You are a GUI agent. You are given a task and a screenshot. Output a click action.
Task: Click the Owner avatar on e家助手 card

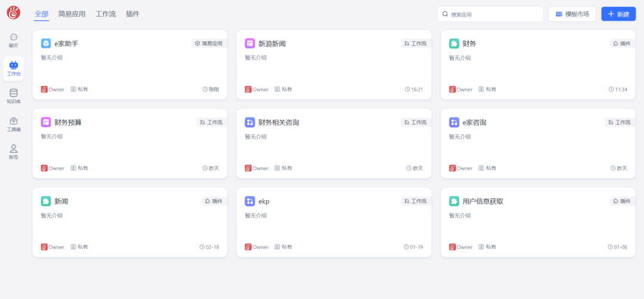point(44,90)
